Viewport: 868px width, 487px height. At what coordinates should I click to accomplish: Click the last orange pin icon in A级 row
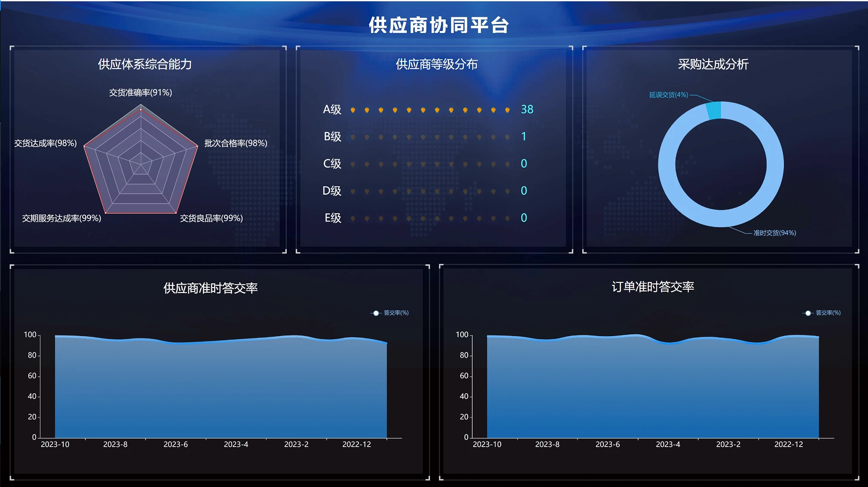click(x=507, y=110)
